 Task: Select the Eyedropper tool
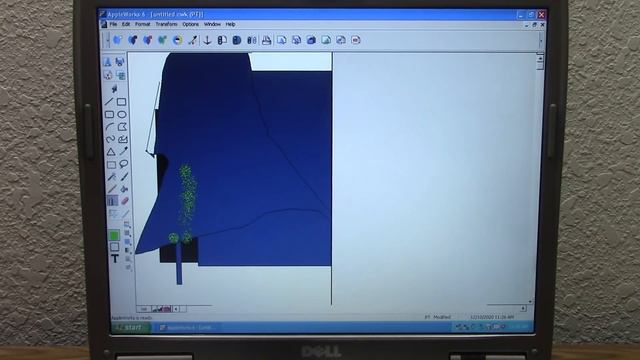pos(124,151)
